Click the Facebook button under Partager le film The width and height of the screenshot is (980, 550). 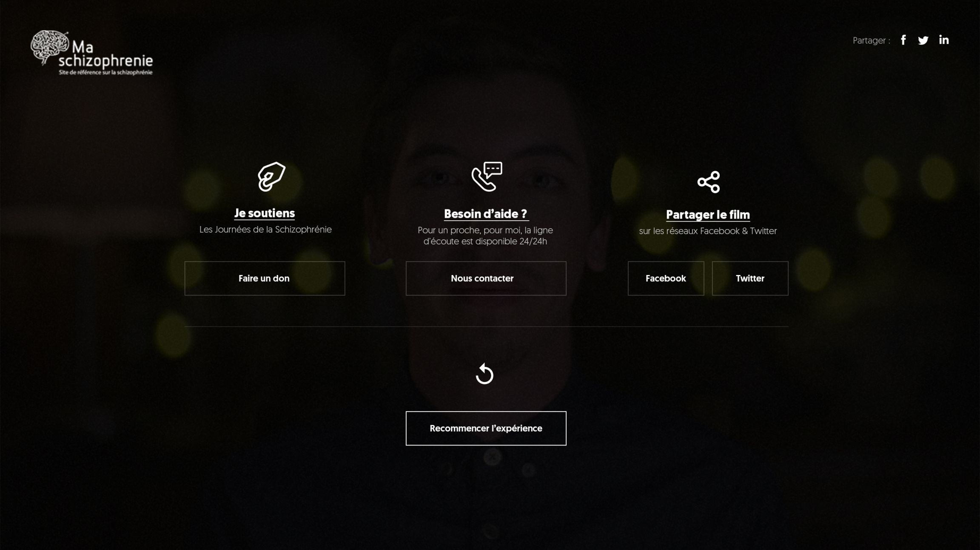click(666, 278)
